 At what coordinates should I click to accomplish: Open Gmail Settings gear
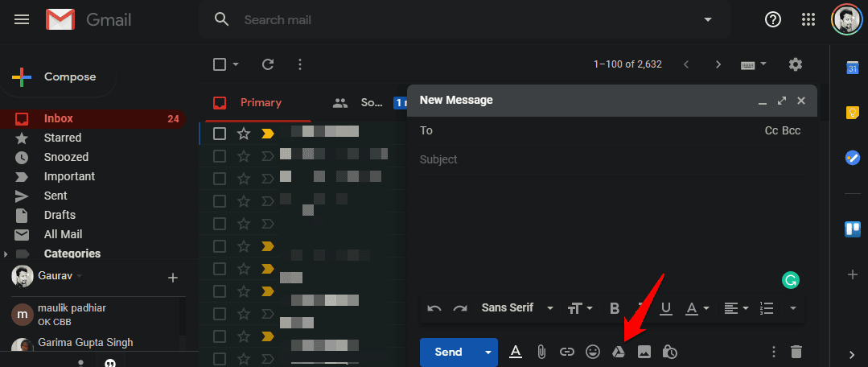(x=796, y=64)
